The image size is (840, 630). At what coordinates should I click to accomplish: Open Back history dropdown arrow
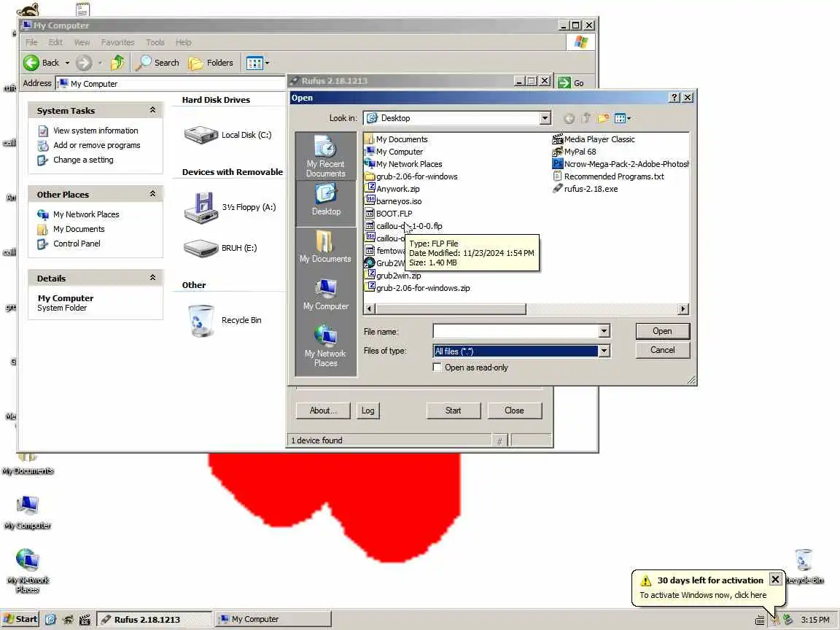coord(68,63)
